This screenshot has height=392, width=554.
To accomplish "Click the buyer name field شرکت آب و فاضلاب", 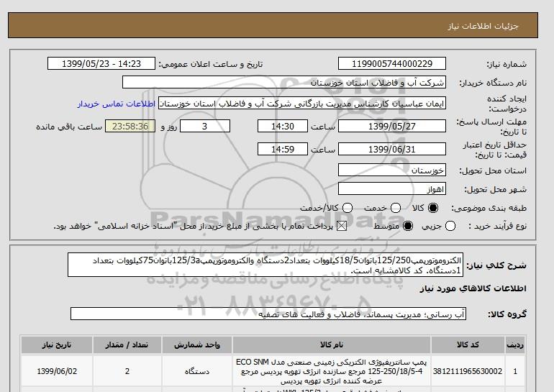I will [x=284, y=82].
